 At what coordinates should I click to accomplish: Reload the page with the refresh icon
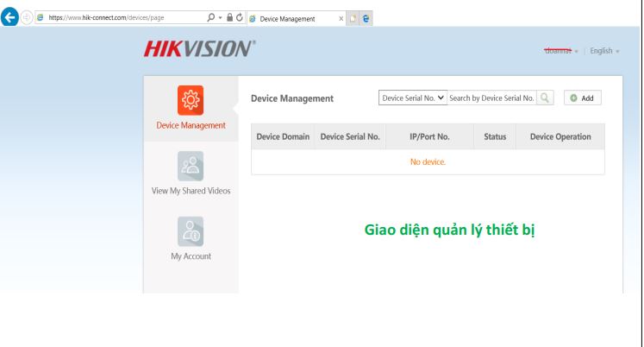click(240, 17)
